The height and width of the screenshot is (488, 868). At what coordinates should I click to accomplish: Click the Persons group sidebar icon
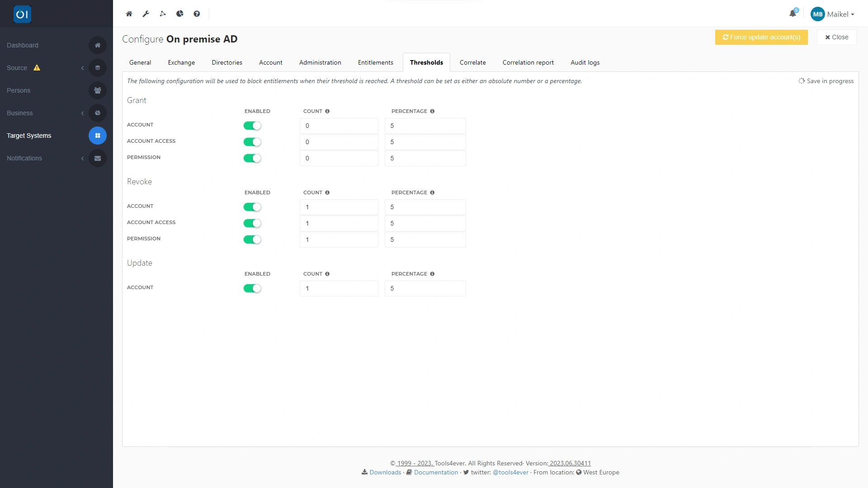(98, 90)
